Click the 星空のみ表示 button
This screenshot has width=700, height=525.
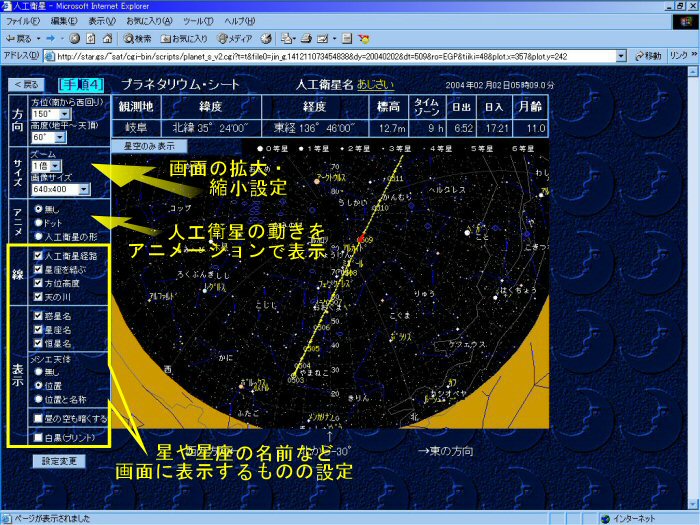(x=149, y=146)
